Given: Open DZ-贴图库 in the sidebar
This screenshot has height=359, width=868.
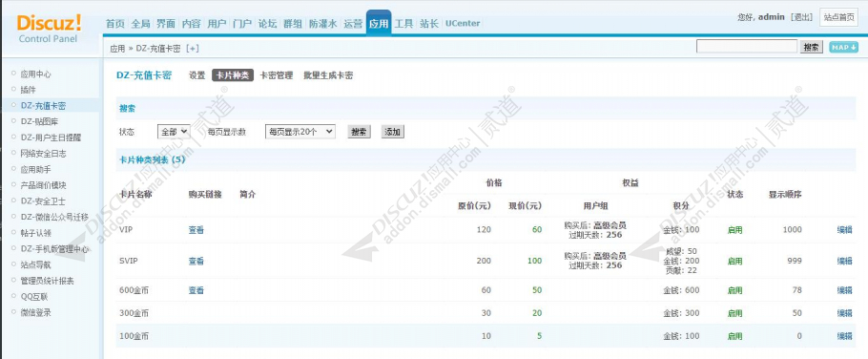Looking at the screenshot, I should (x=39, y=121).
